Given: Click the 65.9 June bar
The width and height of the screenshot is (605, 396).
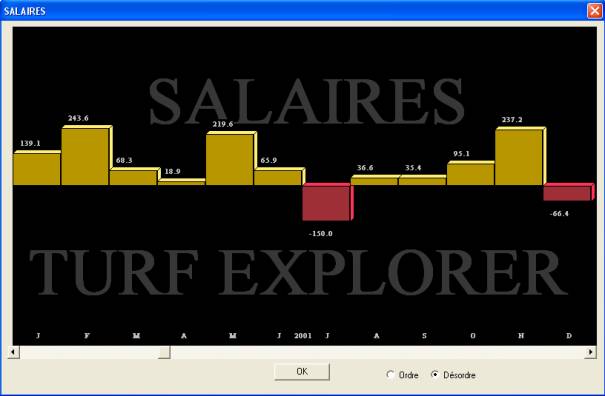Looking at the screenshot, I should (279, 176).
